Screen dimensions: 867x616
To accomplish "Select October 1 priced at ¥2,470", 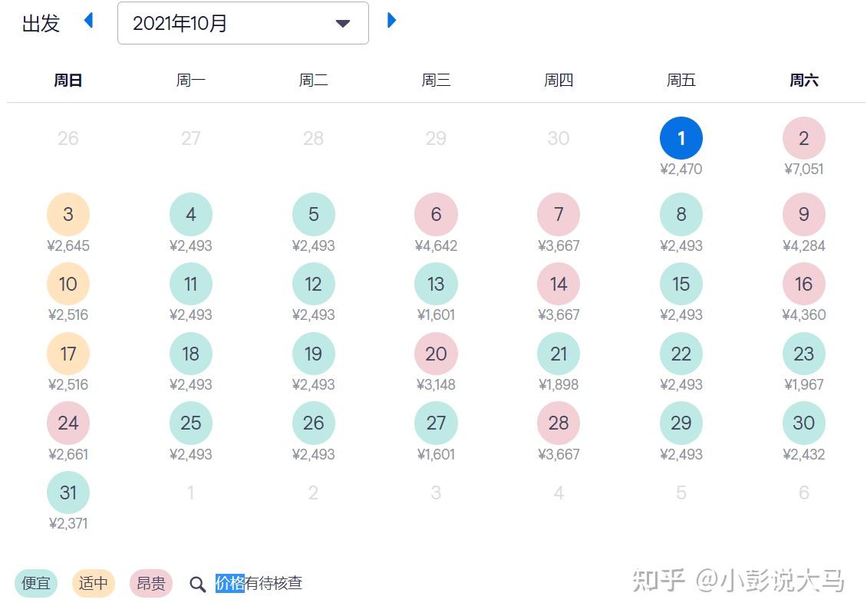I will pos(681,138).
